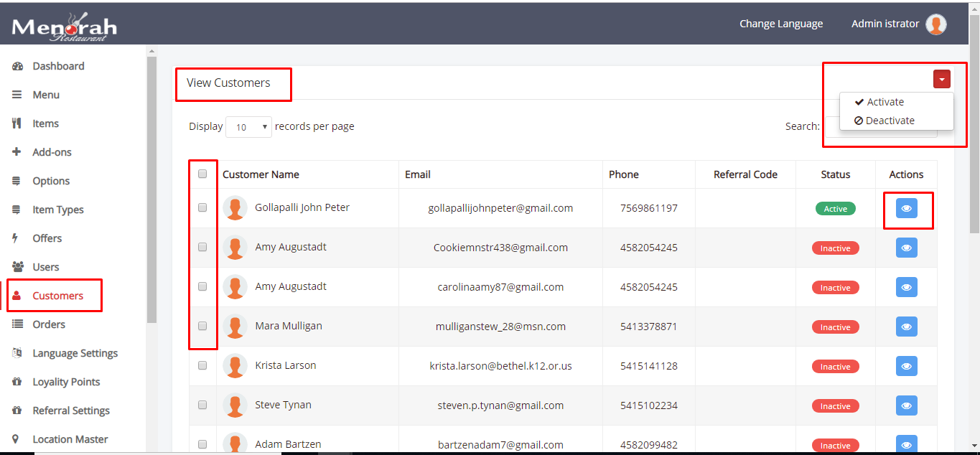Click the Dashboard gauge icon in sidebar
The width and height of the screenshot is (980, 455).
18,66
